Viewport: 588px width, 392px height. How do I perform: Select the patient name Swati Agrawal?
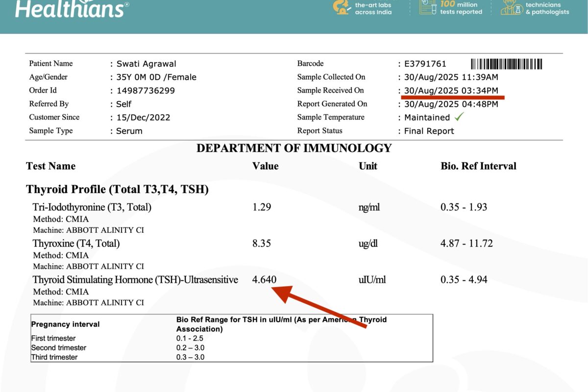146,64
